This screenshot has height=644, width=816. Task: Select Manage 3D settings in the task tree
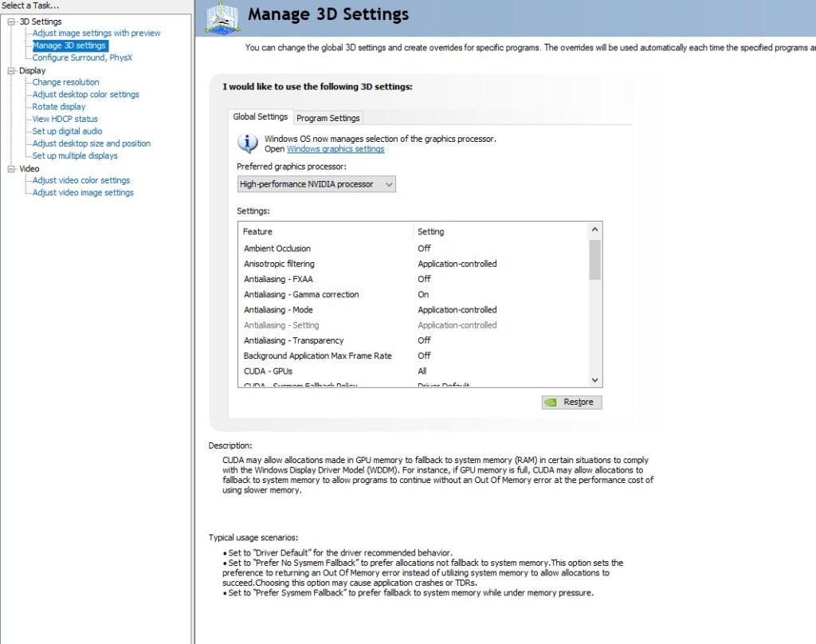click(x=69, y=45)
